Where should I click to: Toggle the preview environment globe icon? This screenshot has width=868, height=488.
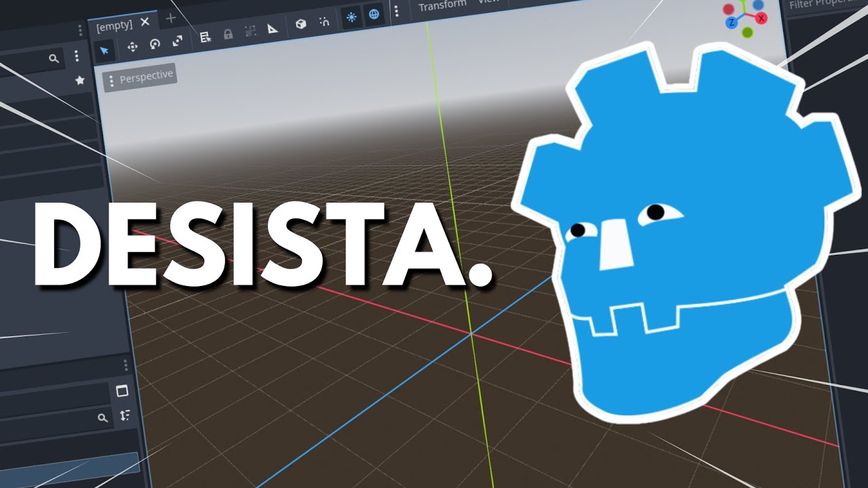click(x=374, y=15)
